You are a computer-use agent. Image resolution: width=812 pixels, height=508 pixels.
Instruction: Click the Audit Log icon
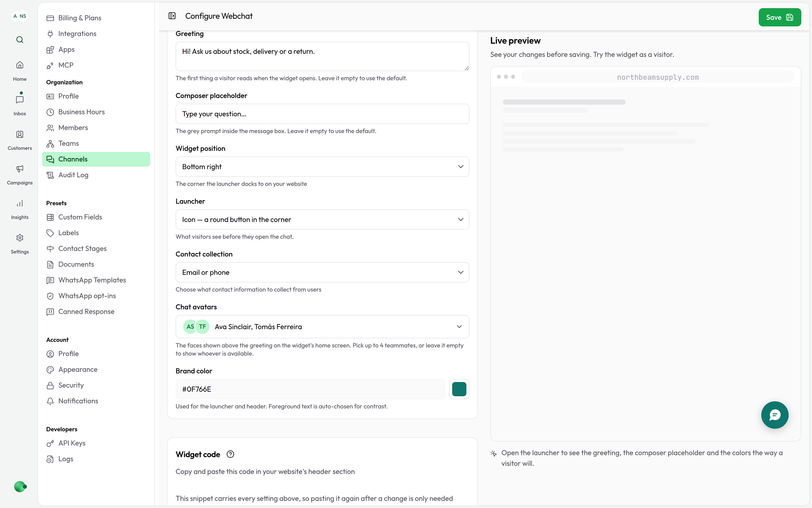[50, 175]
